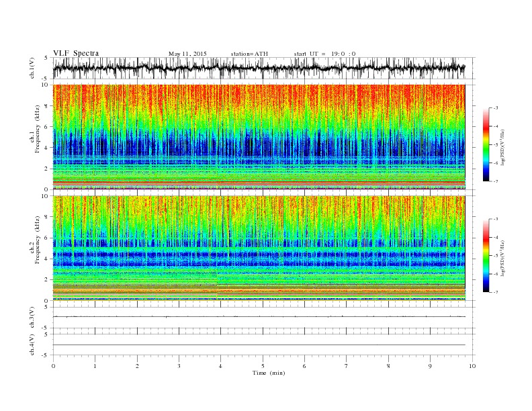The width and height of the screenshot is (532, 411).
Task: Click the 'Time (min)' axis label
Action: pos(269,373)
